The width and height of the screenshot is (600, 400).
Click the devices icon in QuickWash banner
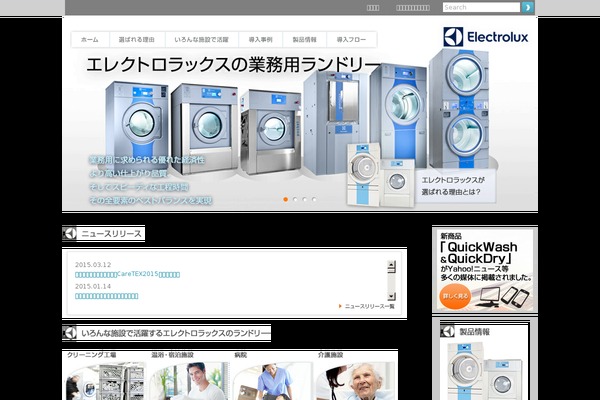504,296
